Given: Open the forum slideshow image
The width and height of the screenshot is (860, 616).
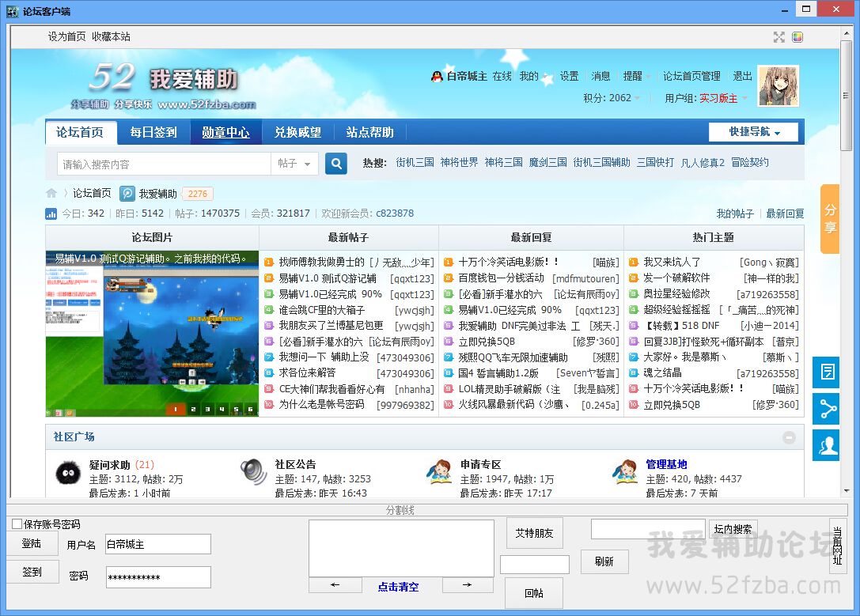Looking at the screenshot, I should point(152,334).
